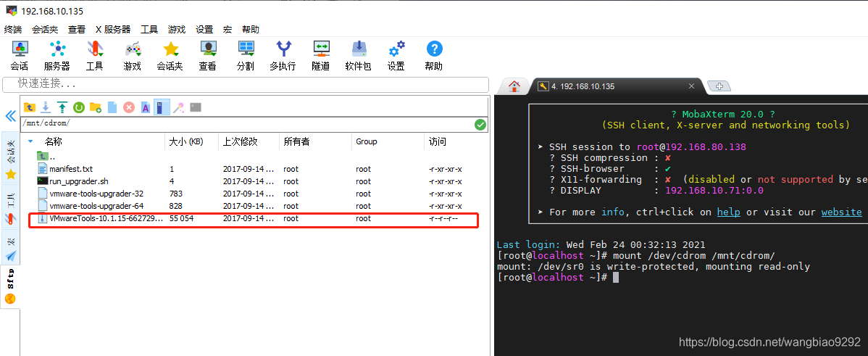
Task: Open the 终端 menu
Action: coord(13,29)
